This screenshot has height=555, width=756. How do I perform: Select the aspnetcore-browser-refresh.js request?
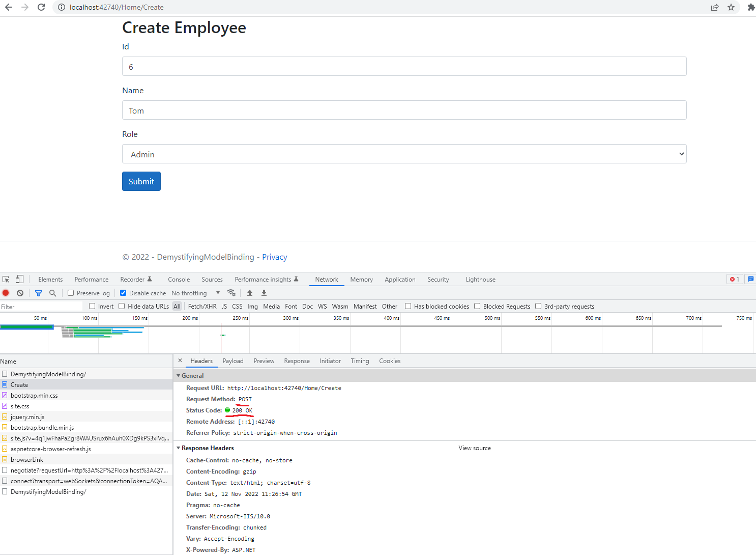pos(86,449)
